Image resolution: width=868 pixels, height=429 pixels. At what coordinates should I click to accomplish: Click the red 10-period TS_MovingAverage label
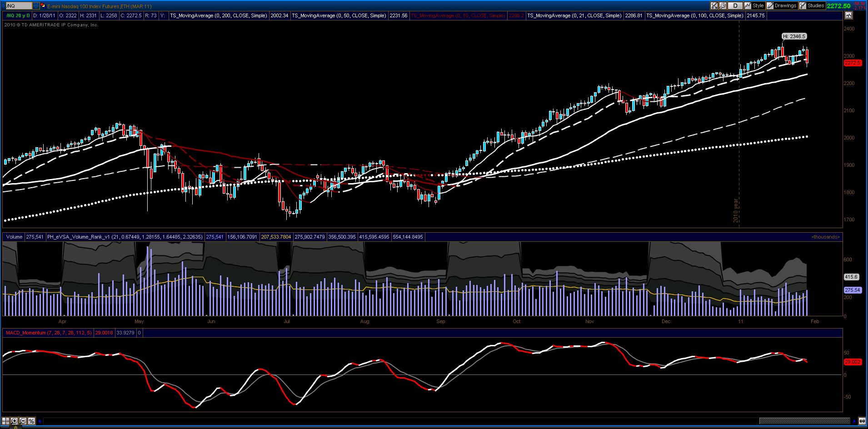pyautogui.click(x=458, y=15)
